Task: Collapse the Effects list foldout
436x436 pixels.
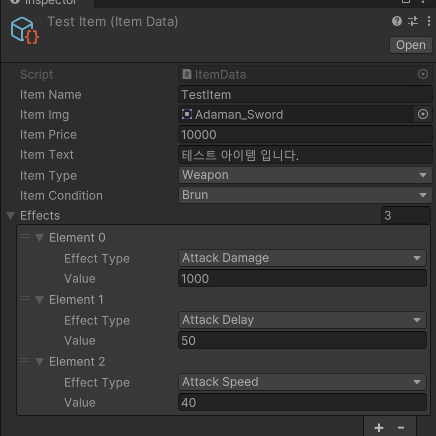Action: 11,216
